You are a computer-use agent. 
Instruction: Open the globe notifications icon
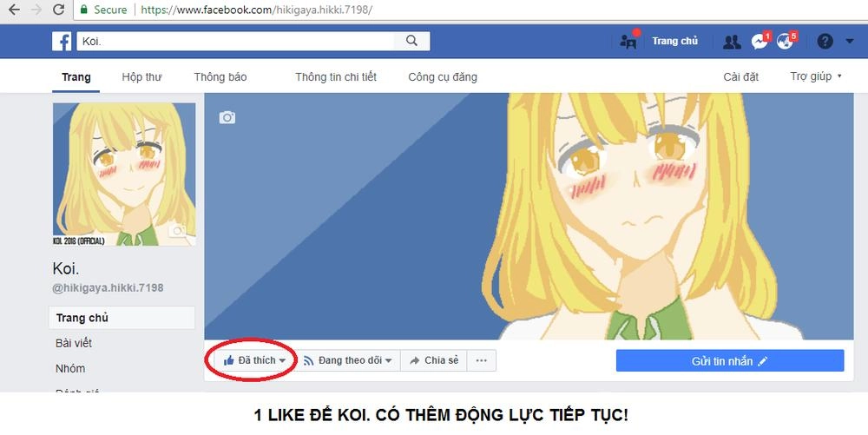point(785,42)
